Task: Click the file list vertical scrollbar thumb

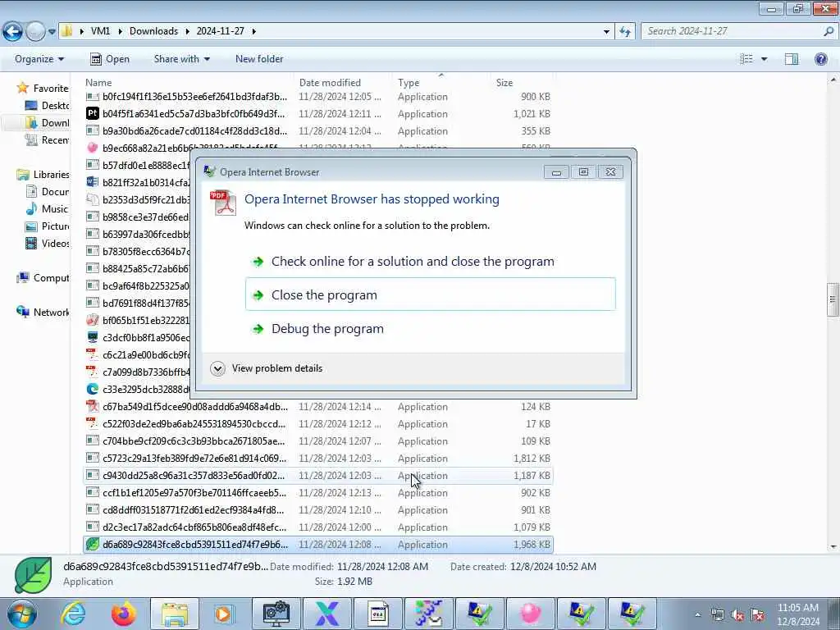Action: pos(833,299)
